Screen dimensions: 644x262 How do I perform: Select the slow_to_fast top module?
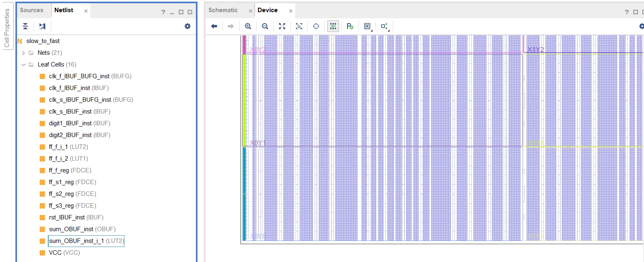point(43,41)
